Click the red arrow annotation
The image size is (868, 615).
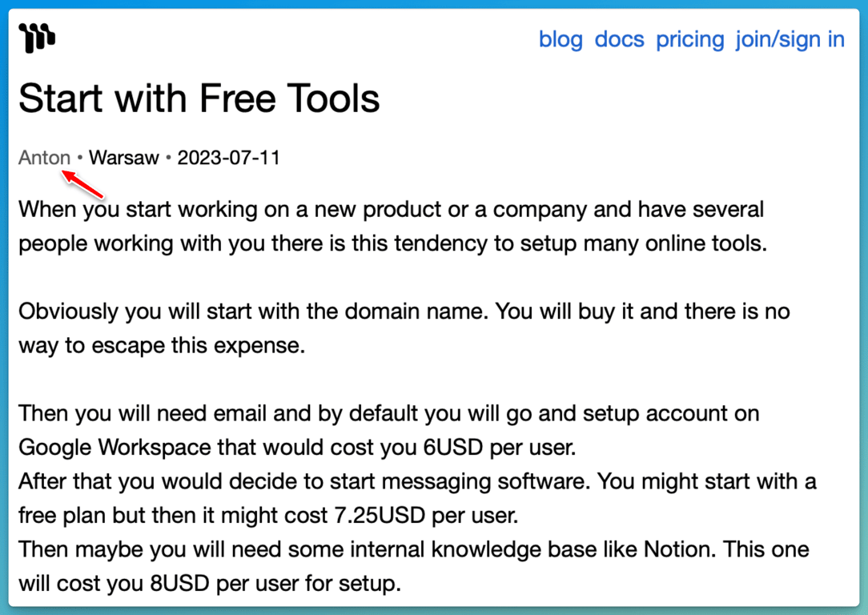[83, 185]
